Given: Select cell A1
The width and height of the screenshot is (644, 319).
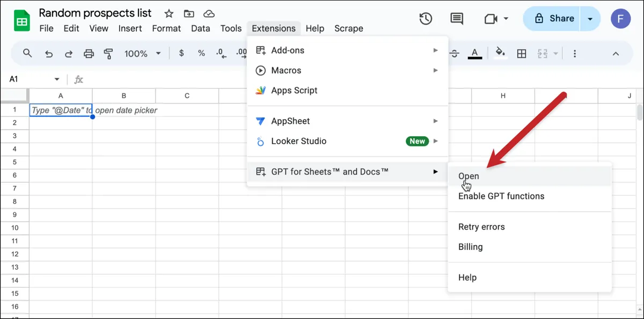Looking at the screenshot, I should point(61,110).
